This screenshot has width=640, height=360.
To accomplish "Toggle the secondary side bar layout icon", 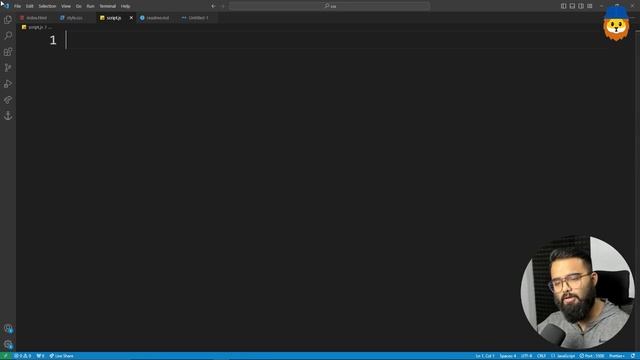I will point(581,6).
